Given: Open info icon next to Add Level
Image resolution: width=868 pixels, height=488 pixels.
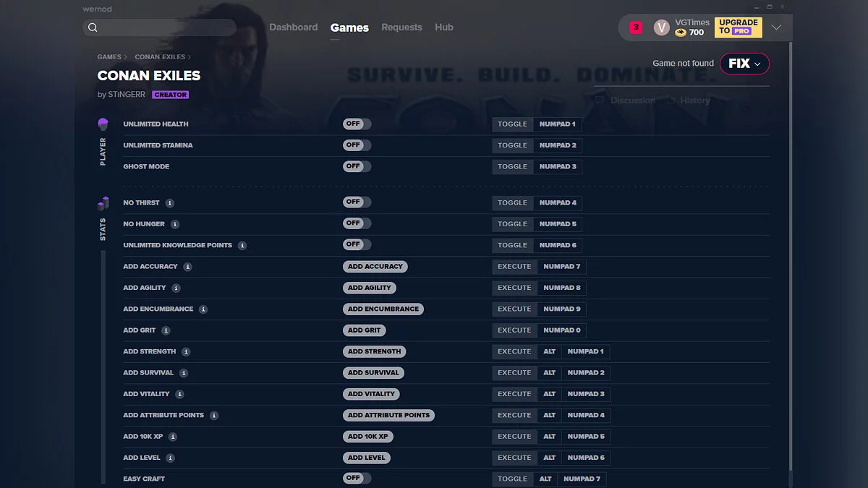Looking at the screenshot, I should [x=170, y=458].
